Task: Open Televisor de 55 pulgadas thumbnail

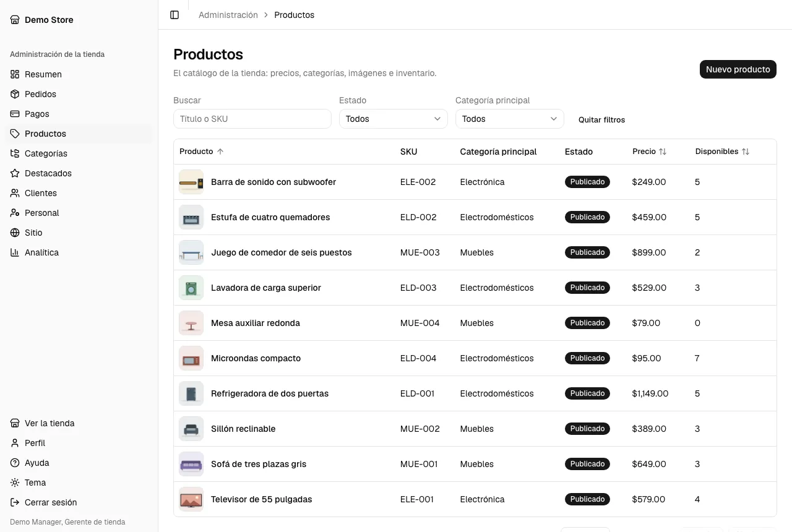Action: (x=191, y=499)
